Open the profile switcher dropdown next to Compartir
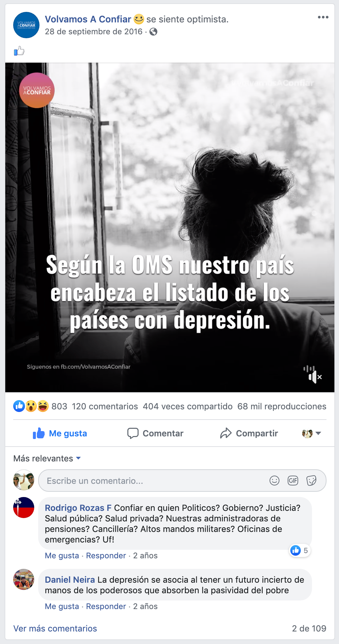The image size is (339, 644). pos(311,433)
